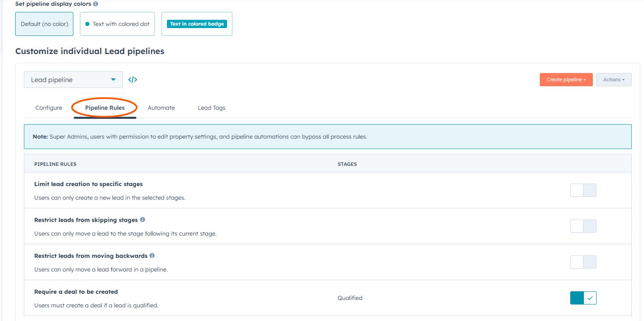Open the Automate tab
Screen dimensions: 644x321
(161, 108)
